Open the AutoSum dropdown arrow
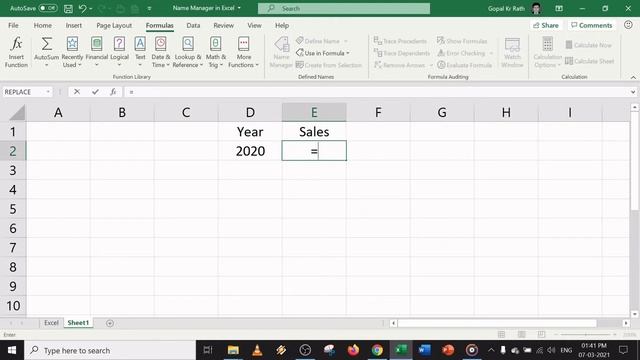The image size is (640, 360). pos(47,65)
